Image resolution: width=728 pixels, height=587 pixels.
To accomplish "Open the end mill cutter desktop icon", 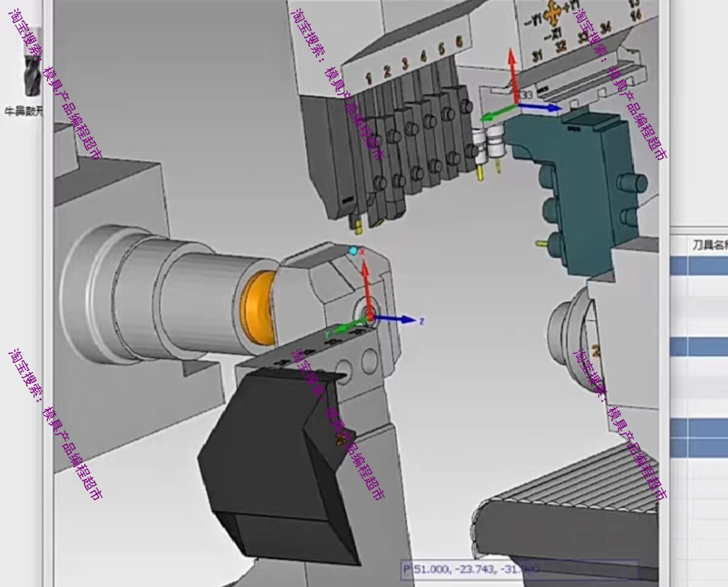I will point(33,76).
